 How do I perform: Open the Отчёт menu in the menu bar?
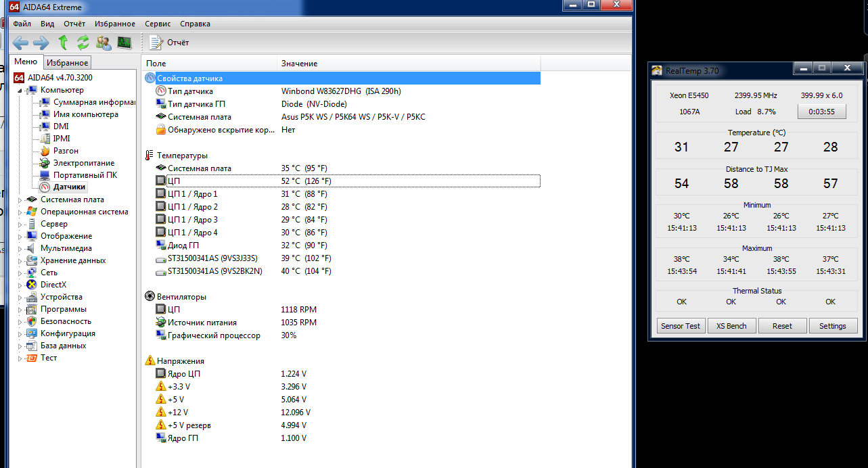74,24
